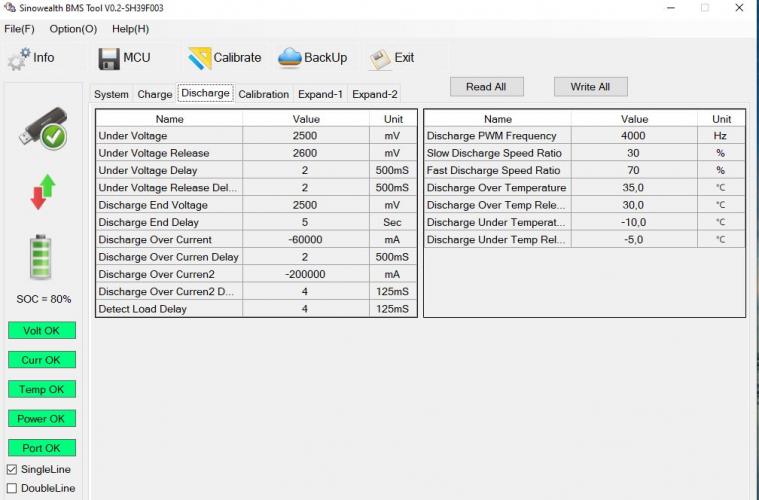Screen dimensions: 759x500
Task: Click the Exit toolbar icon
Action: click(379, 58)
